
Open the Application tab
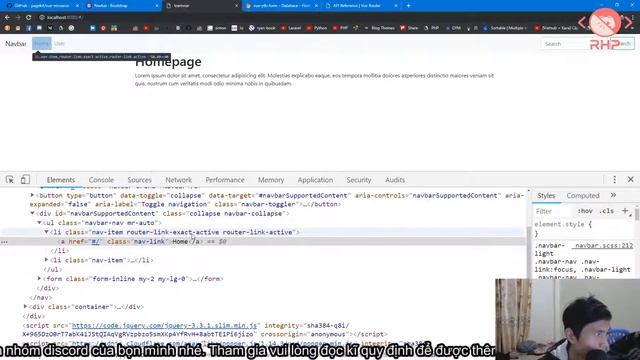tap(315, 180)
